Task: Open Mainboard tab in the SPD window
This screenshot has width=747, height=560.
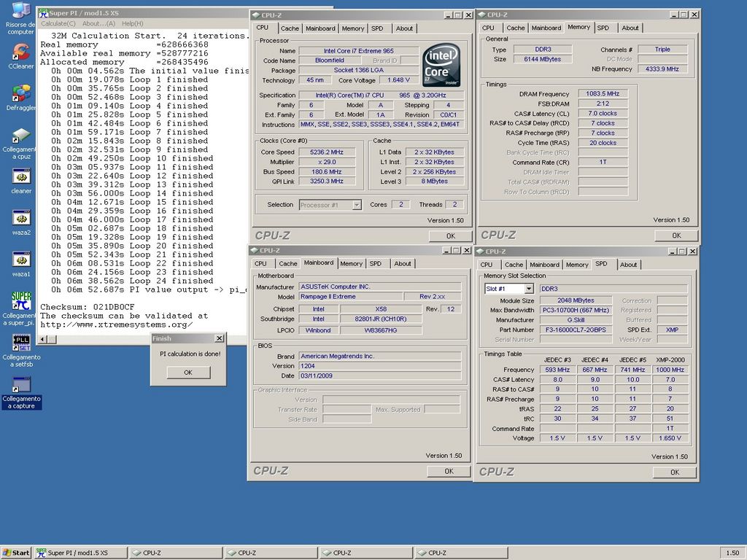Action: click(x=544, y=265)
